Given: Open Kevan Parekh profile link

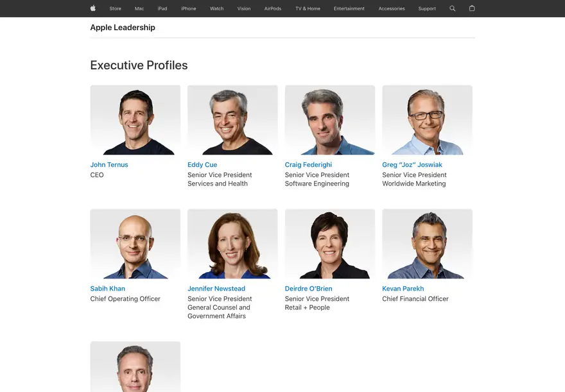Looking at the screenshot, I should click(403, 288).
